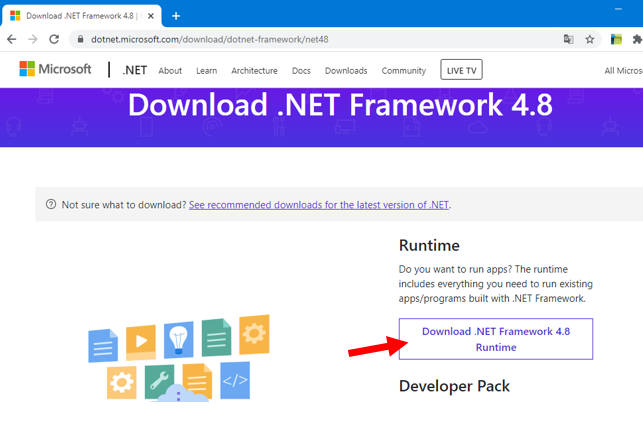
Task: Click the Developer Pack heading
Action: coord(454,386)
